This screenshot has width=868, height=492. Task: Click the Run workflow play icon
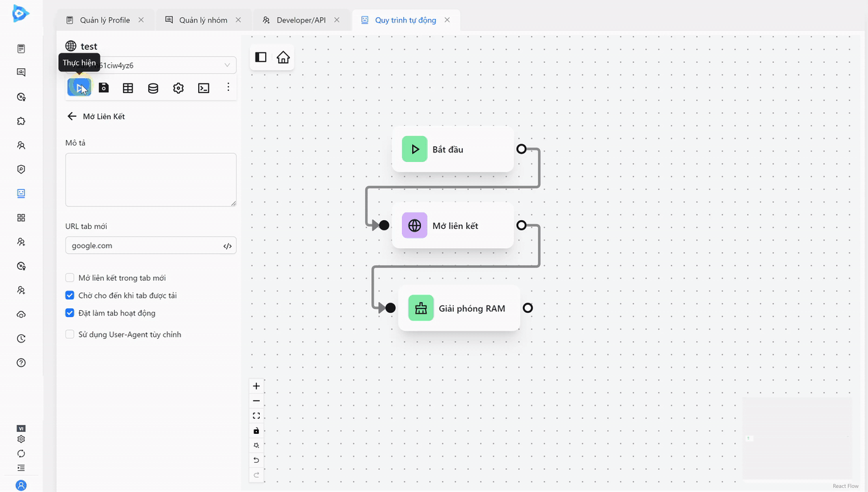79,87
